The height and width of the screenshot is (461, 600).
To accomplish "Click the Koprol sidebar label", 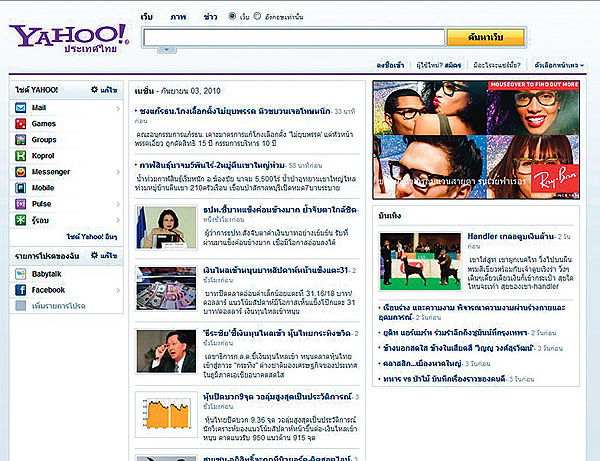I will coord(43,156).
